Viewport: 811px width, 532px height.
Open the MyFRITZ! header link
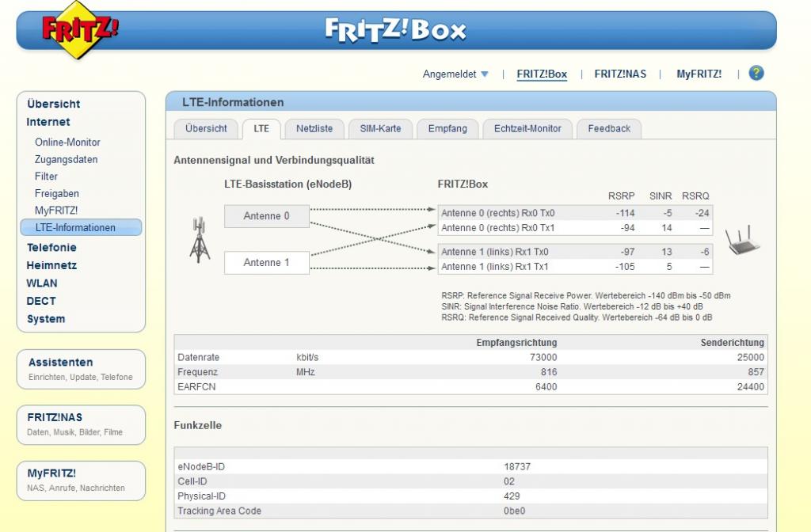click(x=699, y=74)
